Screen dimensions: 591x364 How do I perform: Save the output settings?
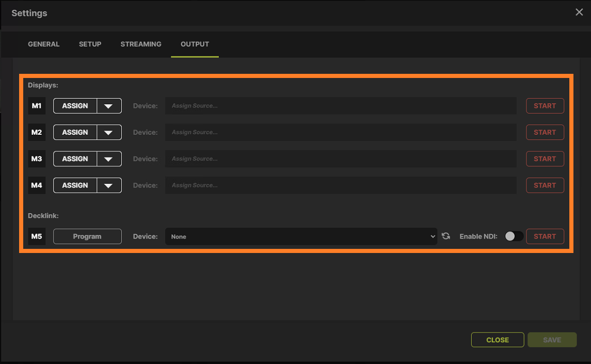(x=552, y=339)
